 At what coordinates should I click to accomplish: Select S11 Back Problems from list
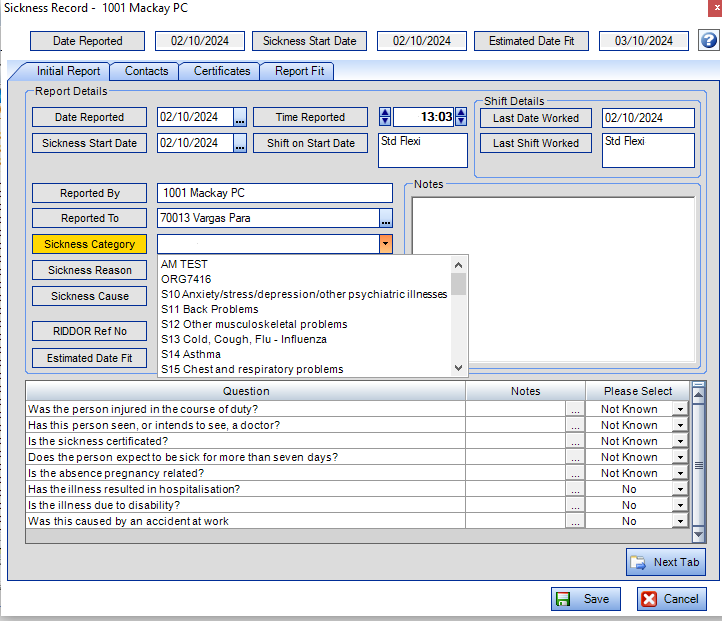209,309
